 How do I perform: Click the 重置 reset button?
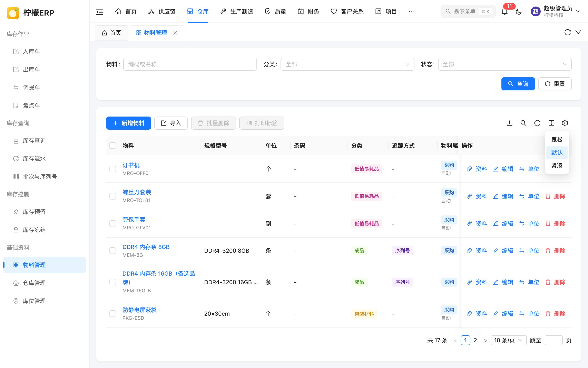click(555, 84)
